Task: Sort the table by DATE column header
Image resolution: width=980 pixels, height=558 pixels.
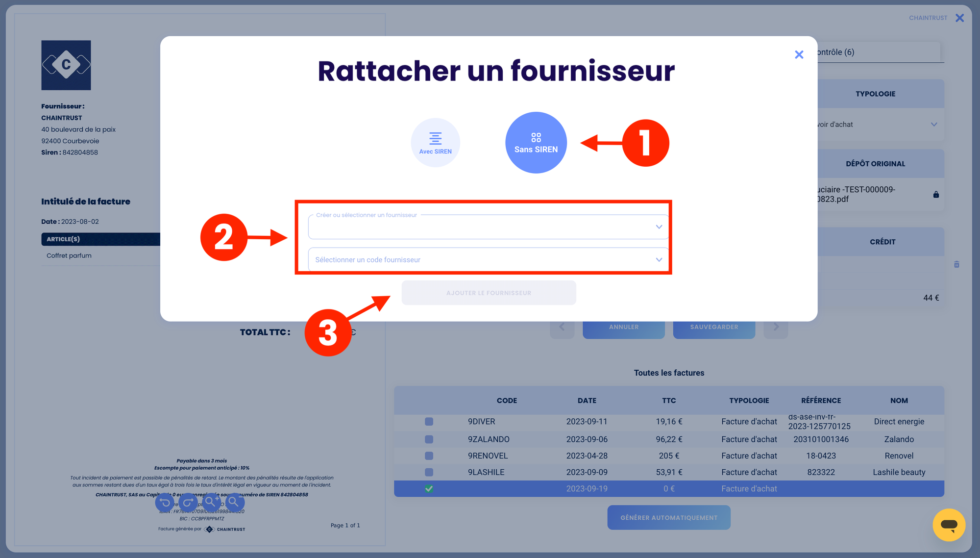Action: [587, 401]
